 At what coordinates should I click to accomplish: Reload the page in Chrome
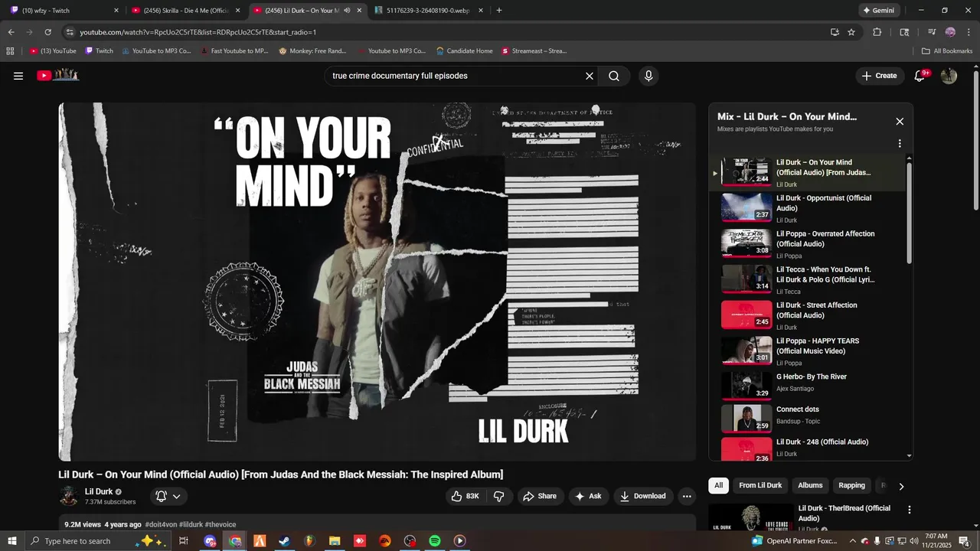47,32
